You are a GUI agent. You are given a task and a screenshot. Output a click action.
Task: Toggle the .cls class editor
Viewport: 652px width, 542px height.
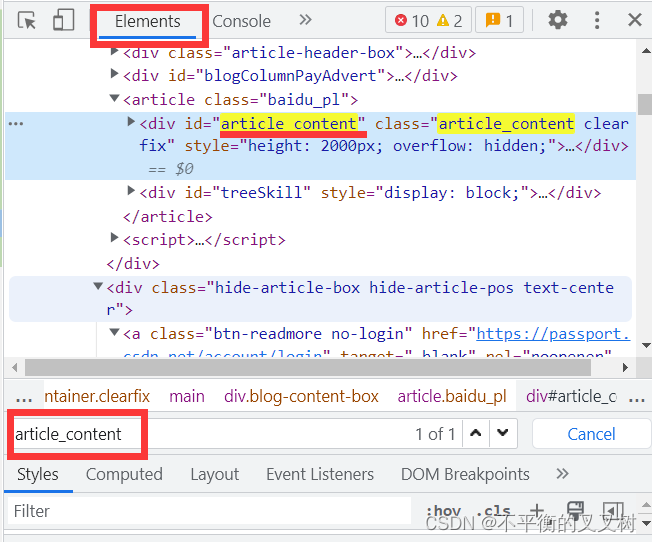(x=494, y=510)
